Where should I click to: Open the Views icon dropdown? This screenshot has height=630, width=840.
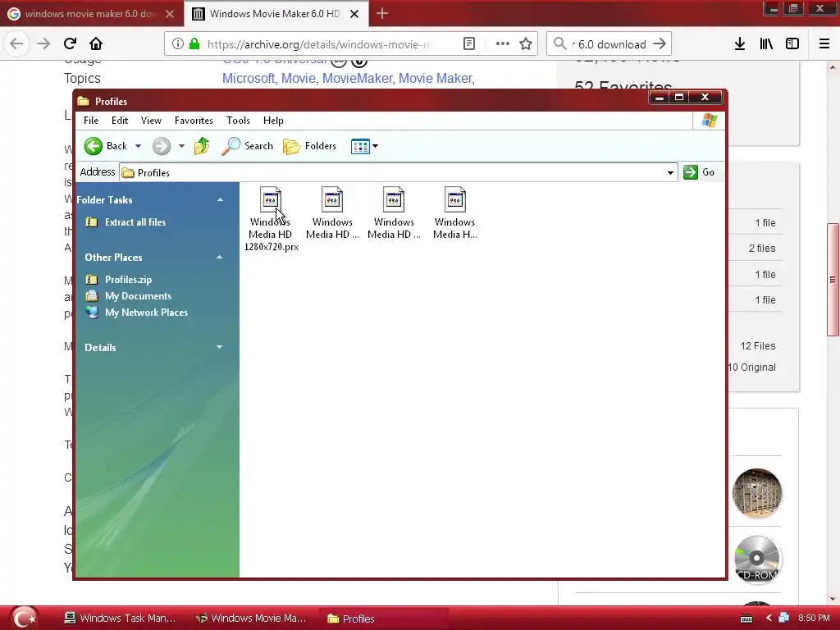[364, 146]
